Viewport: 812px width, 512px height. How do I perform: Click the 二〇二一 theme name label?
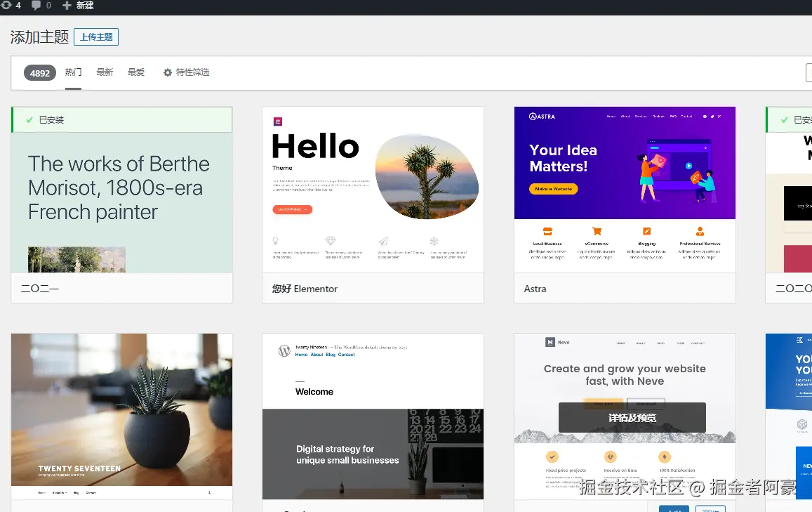tap(40, 289)
